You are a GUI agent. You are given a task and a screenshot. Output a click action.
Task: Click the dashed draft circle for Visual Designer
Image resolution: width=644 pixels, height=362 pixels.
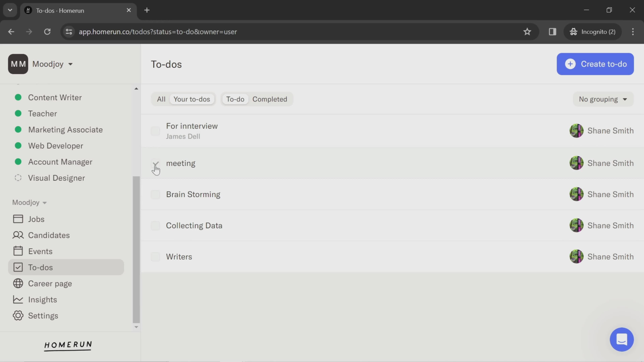click(18, 178)
